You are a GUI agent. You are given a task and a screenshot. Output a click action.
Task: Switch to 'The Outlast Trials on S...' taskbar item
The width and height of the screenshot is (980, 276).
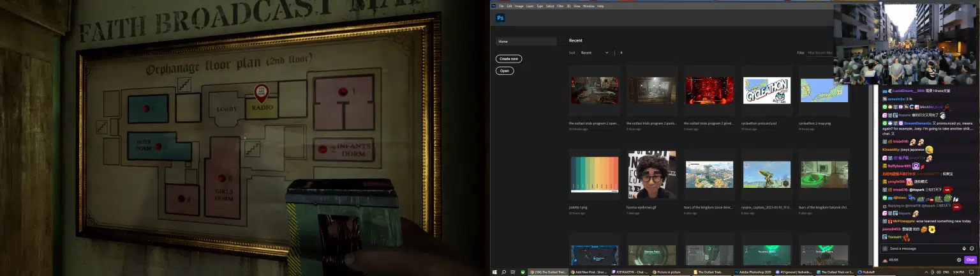[835, 272]
